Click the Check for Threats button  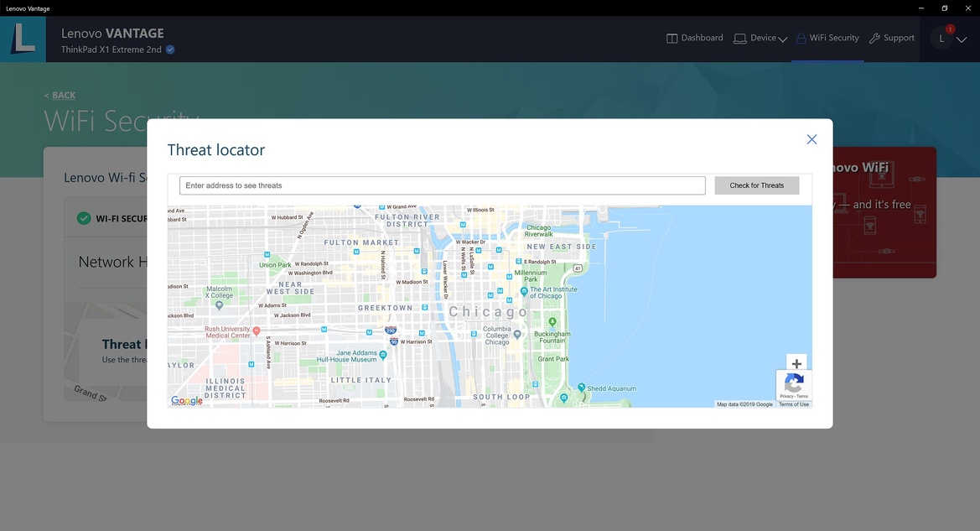[x=756, y=185]
